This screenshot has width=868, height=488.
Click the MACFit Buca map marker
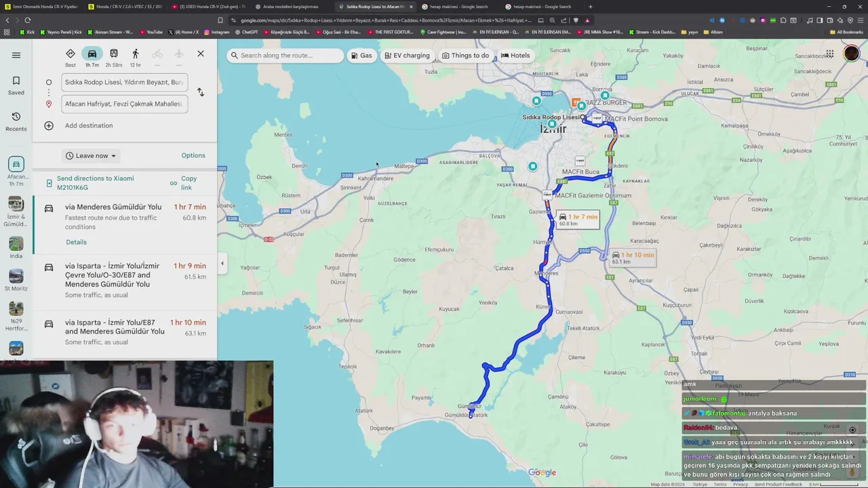click(x=580, y=161)
